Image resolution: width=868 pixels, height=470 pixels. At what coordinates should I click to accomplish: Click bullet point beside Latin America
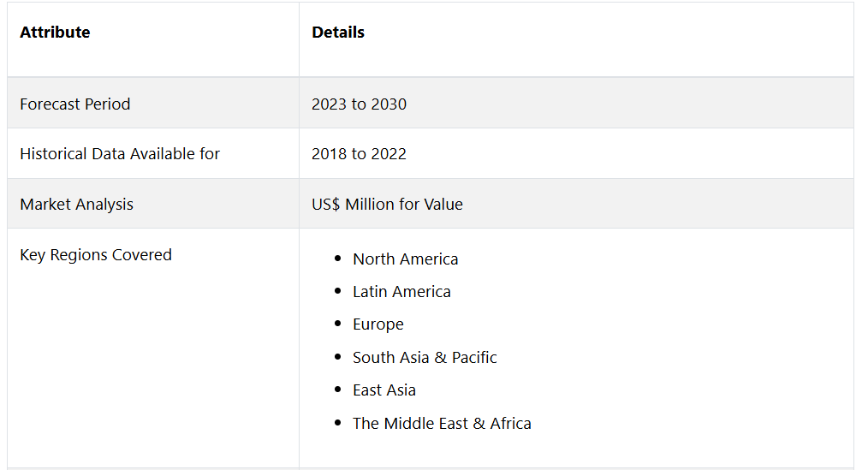tap(337, 290)
